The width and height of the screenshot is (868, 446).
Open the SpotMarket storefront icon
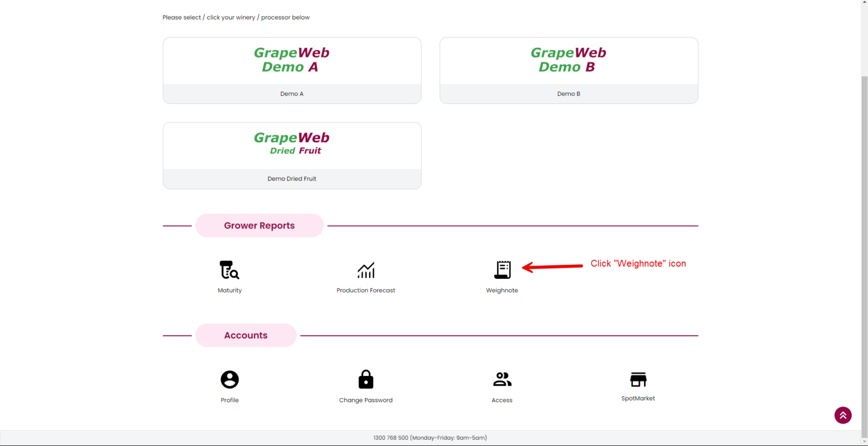[638, 379]
